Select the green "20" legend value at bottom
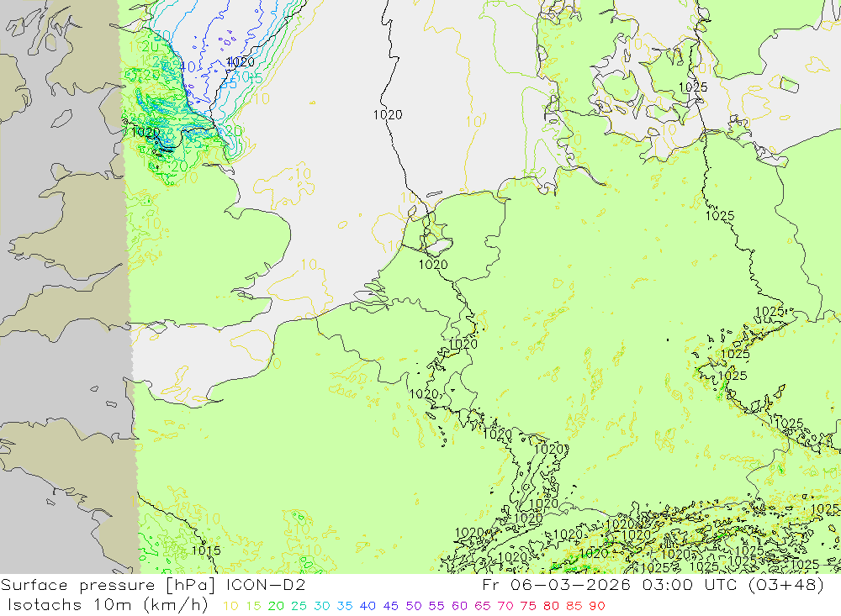Viewport: 841px width, 616px height. [x=276, y=607]
